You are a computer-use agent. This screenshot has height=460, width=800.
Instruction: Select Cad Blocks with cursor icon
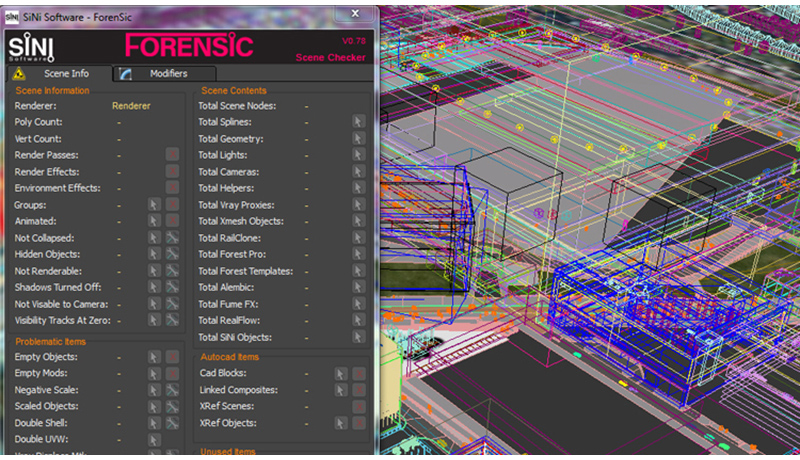(340, 373)
